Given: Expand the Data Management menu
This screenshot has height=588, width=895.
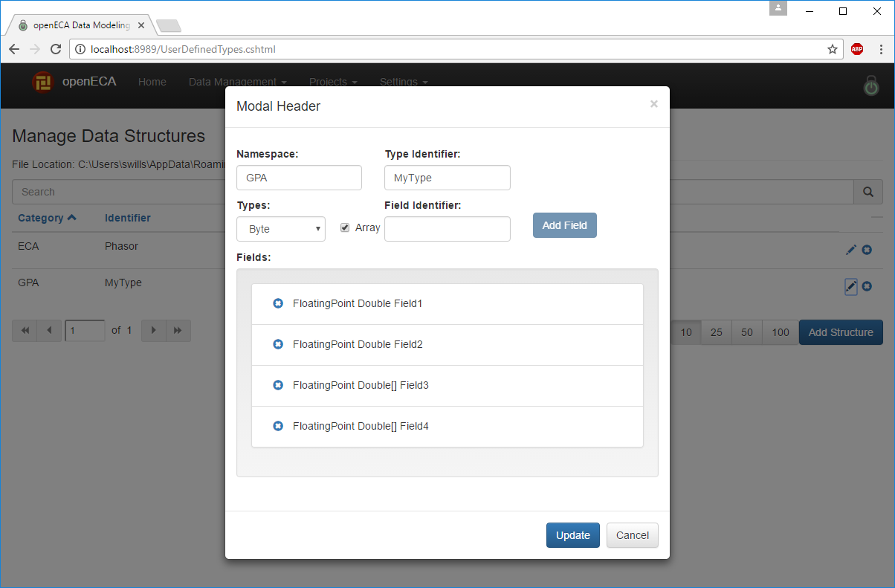Looking at the screenshot, I should click(x=237, y=82).
